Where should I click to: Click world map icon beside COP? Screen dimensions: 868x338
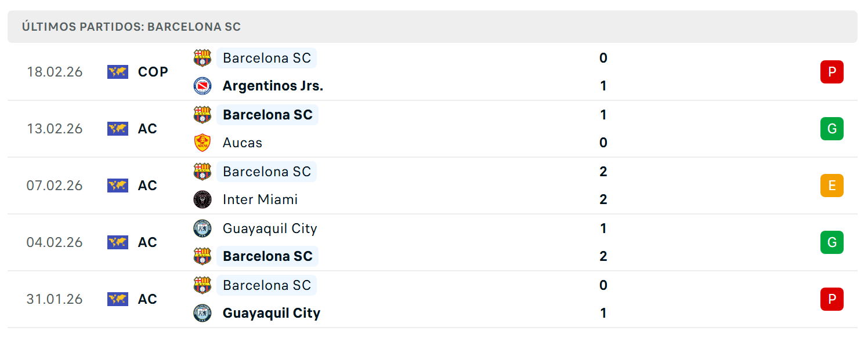tap(118, 72)
